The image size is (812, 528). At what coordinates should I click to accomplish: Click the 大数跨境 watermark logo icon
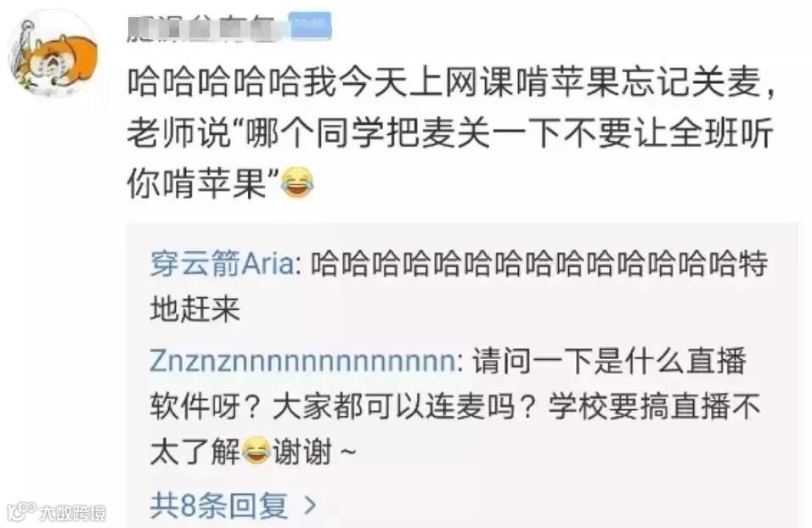(22, 511)
